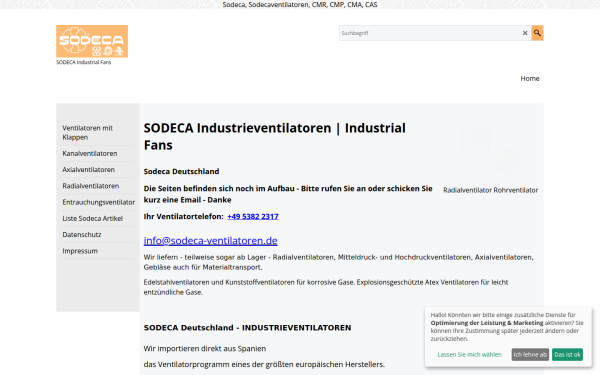Choose Lassen Sie mich wählen option
The width and height of the screenshot is (600, 375).
(x=470, y=355)
